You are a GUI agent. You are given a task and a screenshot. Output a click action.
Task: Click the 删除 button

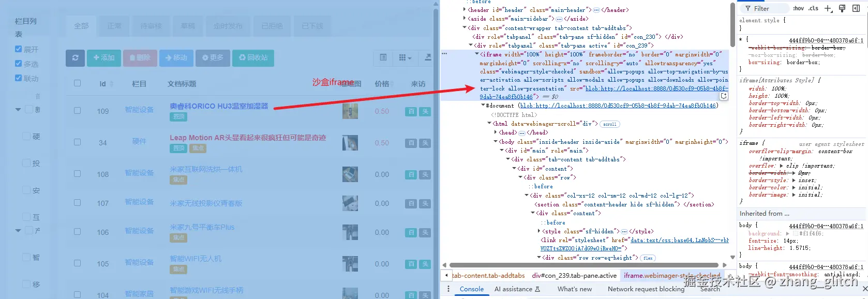pyautogui.click(x=140, y=58)
